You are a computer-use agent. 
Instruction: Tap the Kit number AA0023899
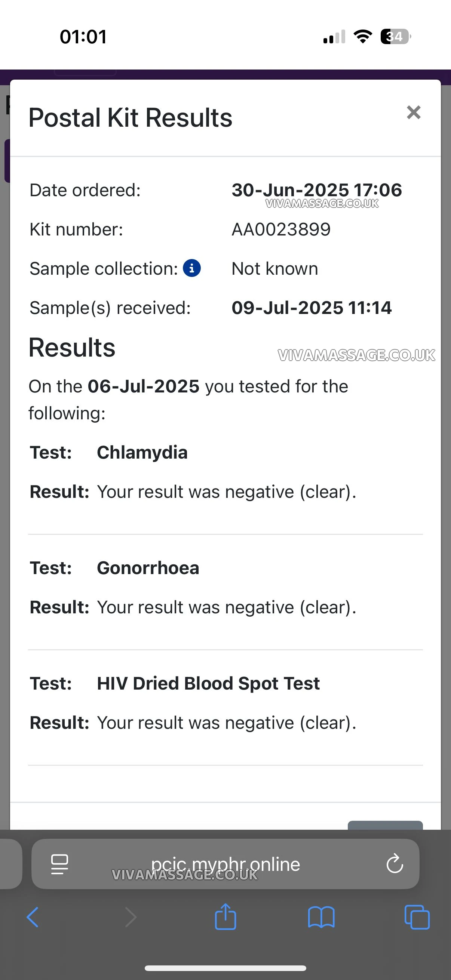click(281, 229)
